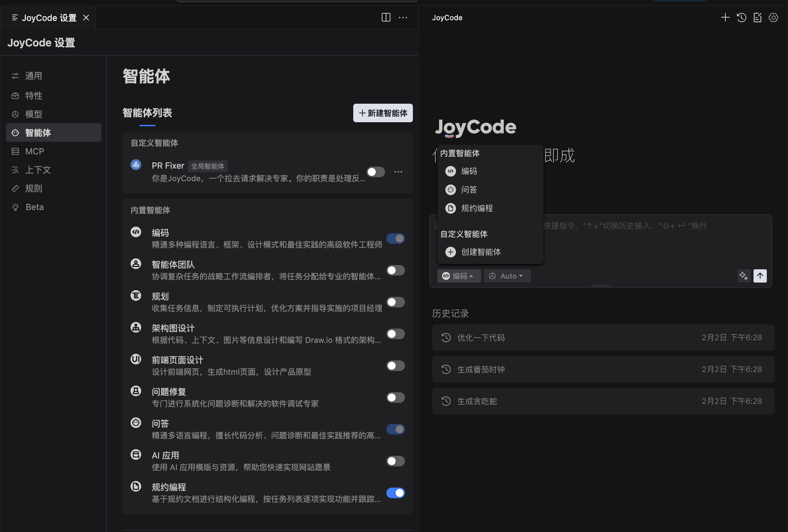Toggle the 问答 agent switch
Screen dimensions: 788x532
(395, 429)
